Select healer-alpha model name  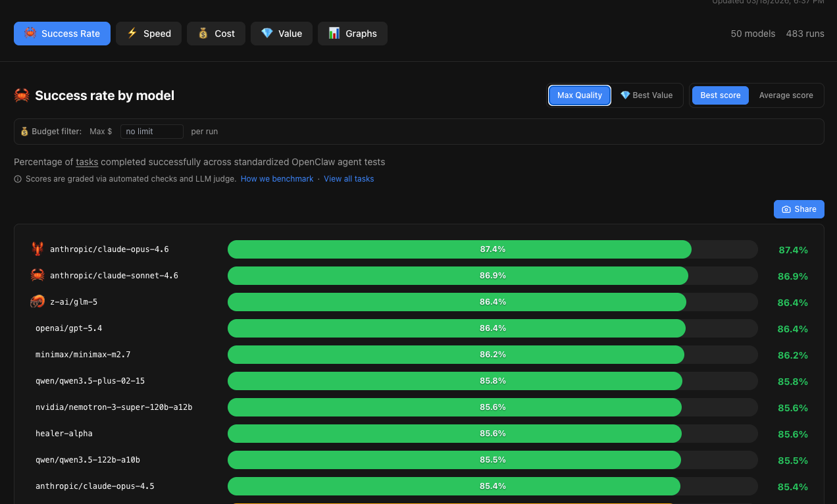pos(64,434)
